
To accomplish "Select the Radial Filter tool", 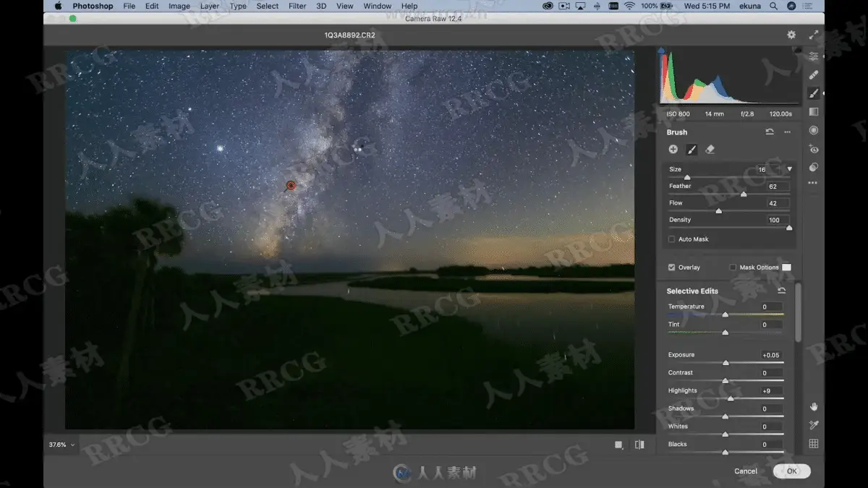I will tap(814, 130).
